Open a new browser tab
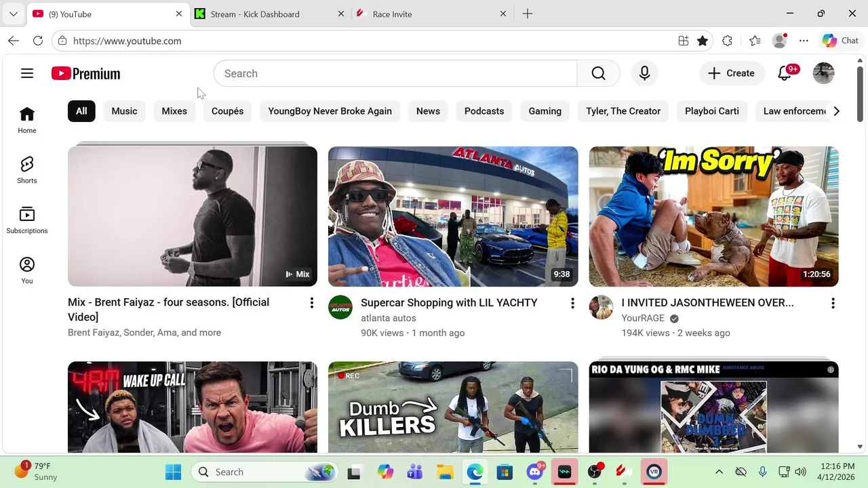 [x=528, y=14]
